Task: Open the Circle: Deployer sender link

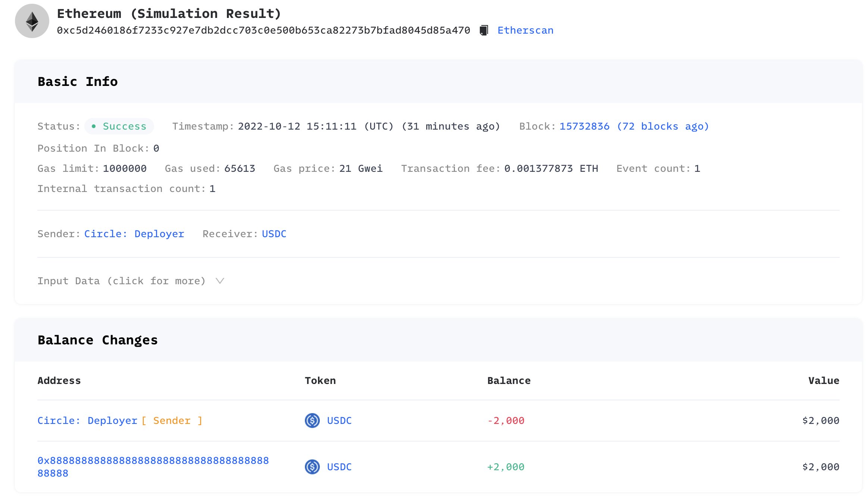Action: point(134,233)
